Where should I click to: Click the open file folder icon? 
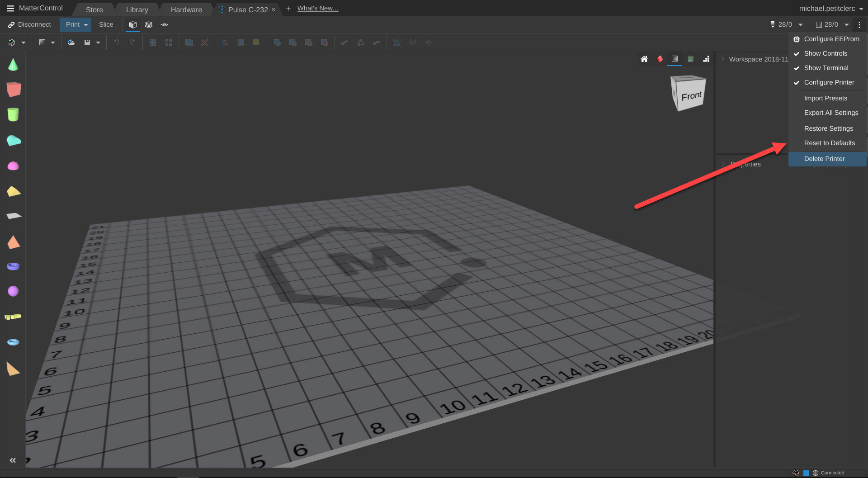[x=71, y=43]
